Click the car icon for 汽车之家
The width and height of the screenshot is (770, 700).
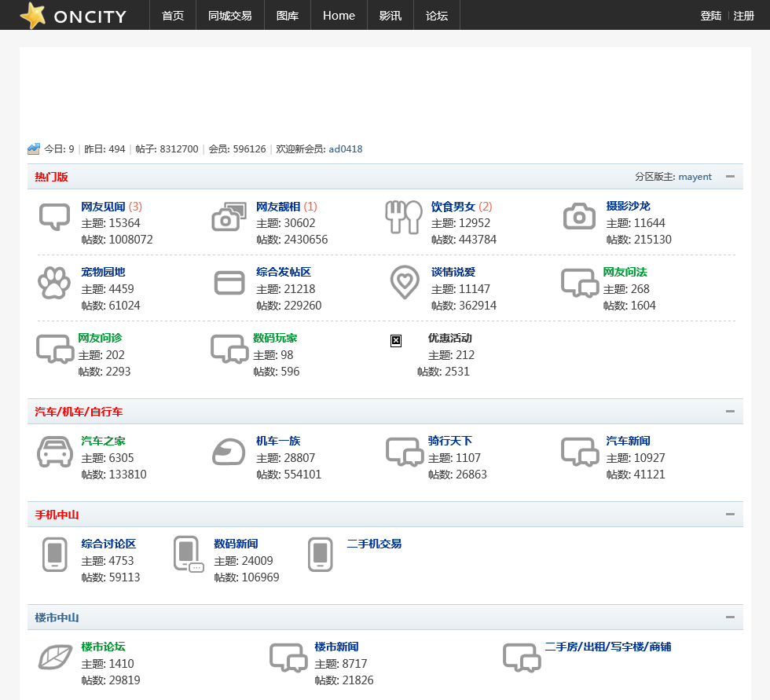[54, 452]
